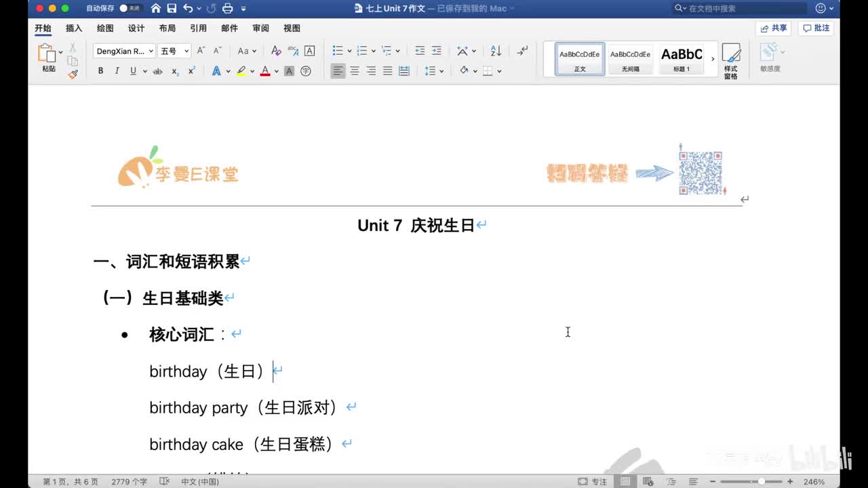Insert an enclosed character

pyautogui.click(x=306, y=71)
